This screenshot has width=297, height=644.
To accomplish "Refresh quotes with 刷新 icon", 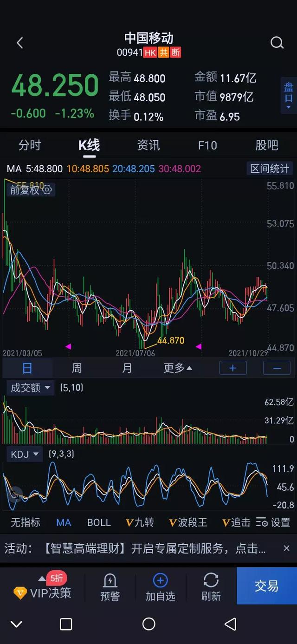I will [x=211, y=580].
